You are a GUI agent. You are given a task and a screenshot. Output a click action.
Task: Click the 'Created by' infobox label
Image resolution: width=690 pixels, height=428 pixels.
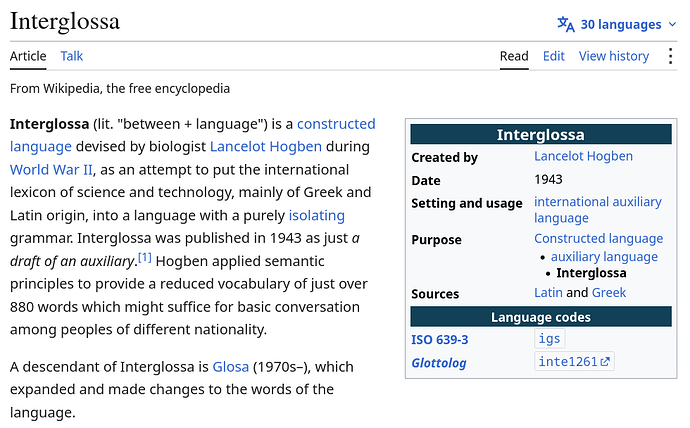(444, 157)
